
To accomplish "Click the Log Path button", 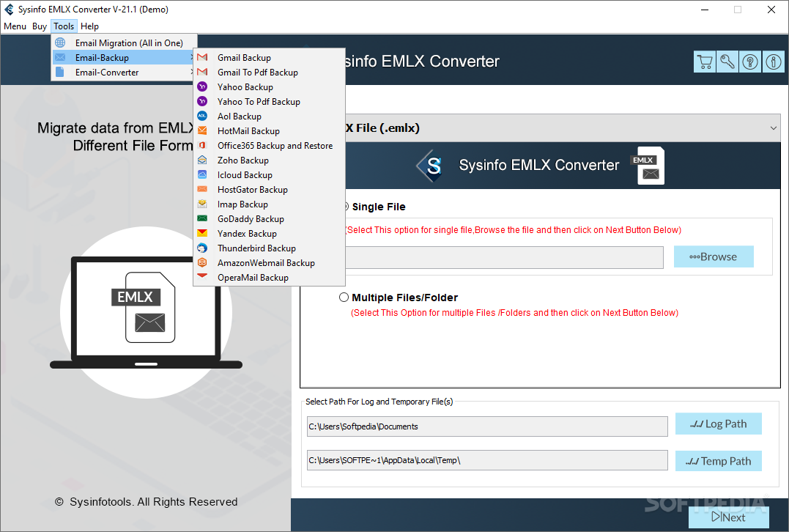I will coord(718,424).
